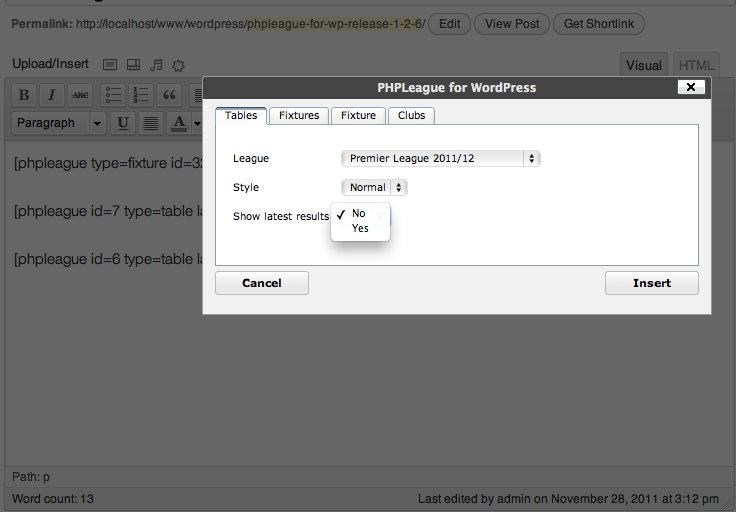Viewport: 736px width, 512px height.
Task: Switch to the Clubs tab
Action: 411,115
